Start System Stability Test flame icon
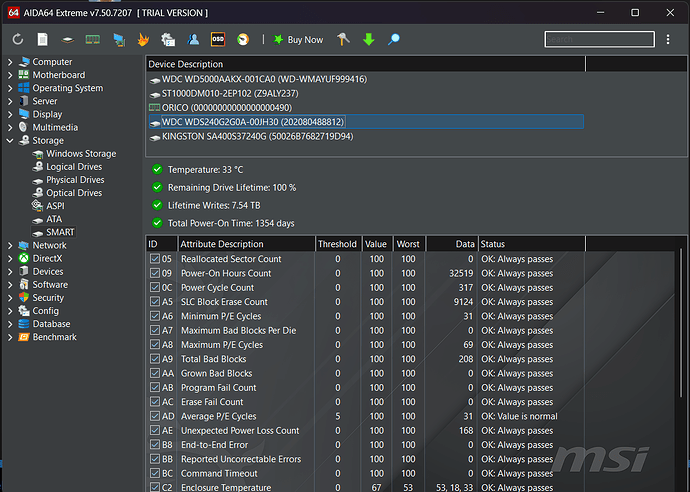 point(143,40)
